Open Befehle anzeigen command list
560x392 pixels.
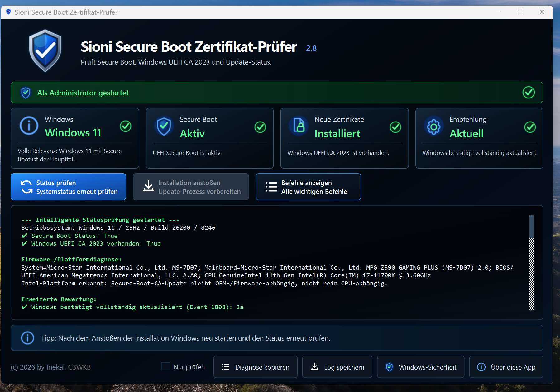pos(308,187)
